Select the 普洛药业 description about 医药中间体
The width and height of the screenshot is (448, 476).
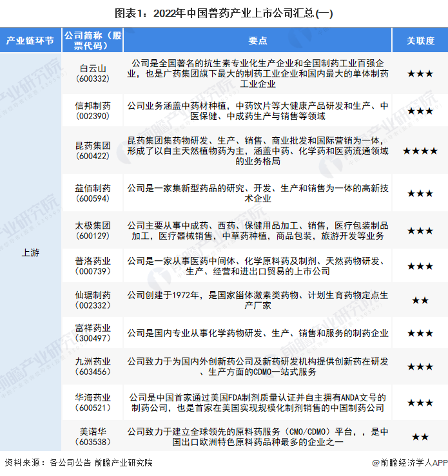click(258, 266)
